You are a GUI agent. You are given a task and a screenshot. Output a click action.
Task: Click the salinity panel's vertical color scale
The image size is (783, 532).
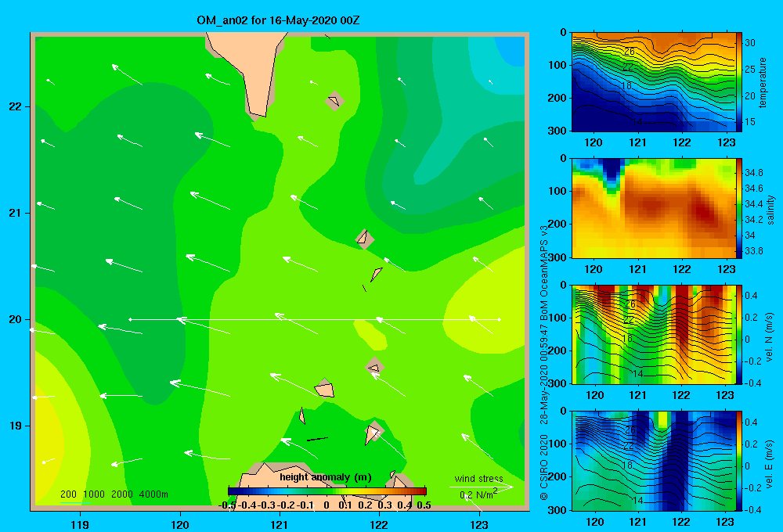[739, 209]
